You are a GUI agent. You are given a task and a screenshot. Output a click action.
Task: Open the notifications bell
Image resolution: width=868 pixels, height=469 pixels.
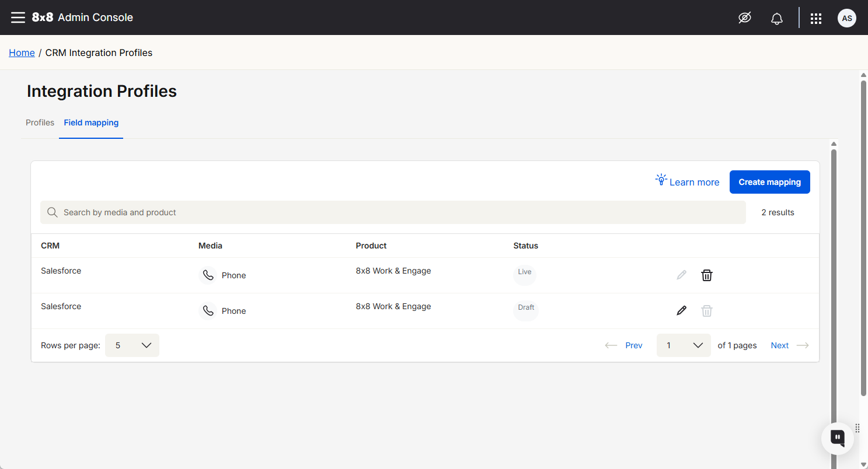pos(776,18)
